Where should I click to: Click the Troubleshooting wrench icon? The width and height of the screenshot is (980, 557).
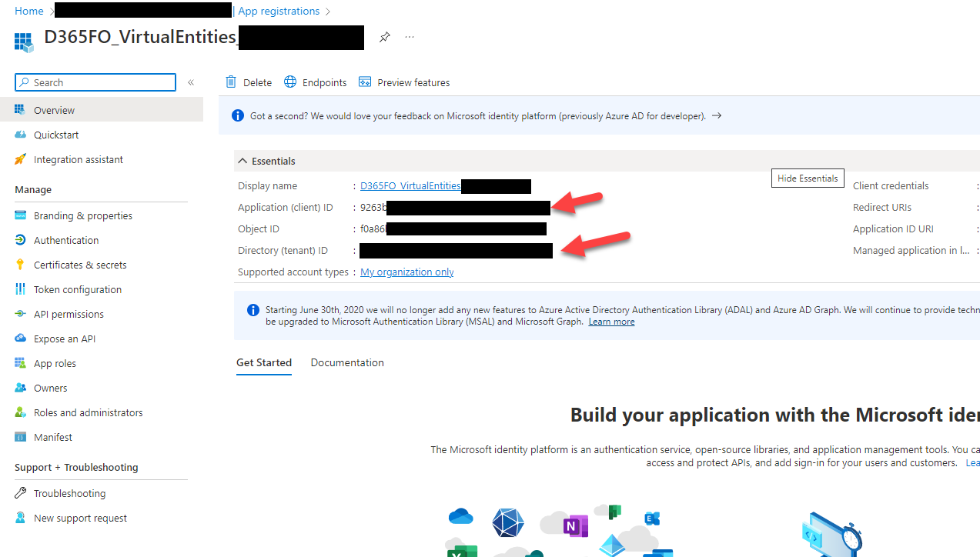coord(20,493)
